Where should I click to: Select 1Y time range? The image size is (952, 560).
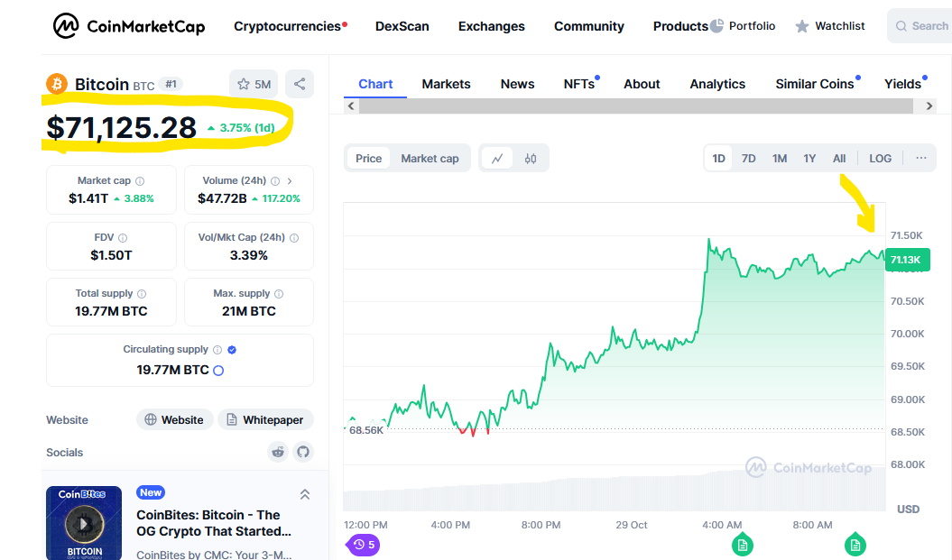(809, 159)
